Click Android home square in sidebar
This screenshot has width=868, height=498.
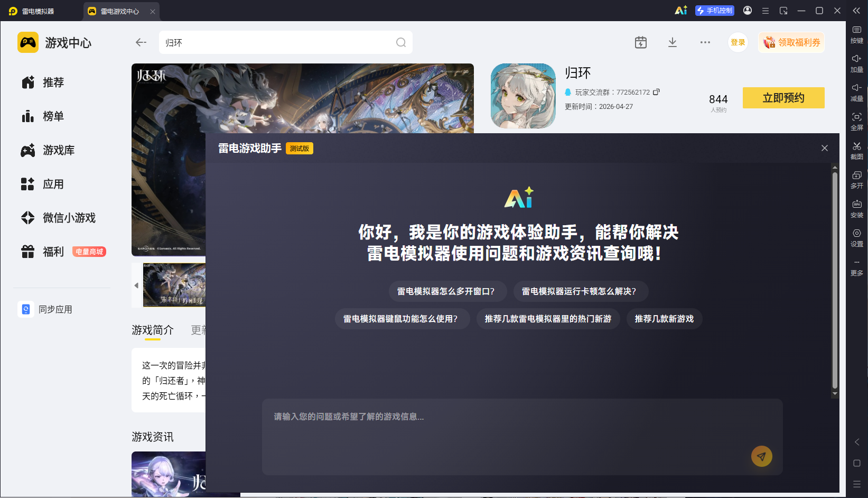857,463
